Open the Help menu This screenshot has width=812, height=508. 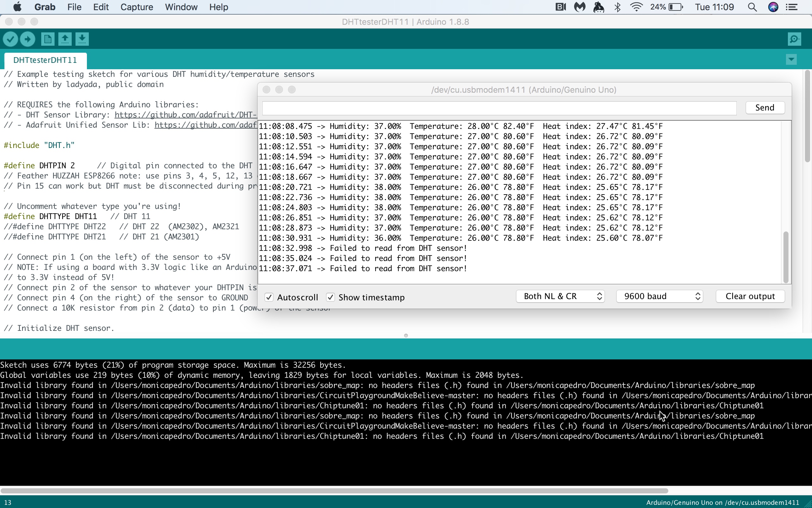click(219, 7)
